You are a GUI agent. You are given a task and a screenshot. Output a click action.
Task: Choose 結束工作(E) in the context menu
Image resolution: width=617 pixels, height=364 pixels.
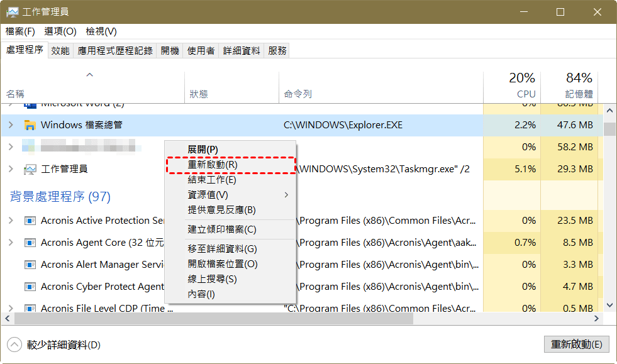230,180
